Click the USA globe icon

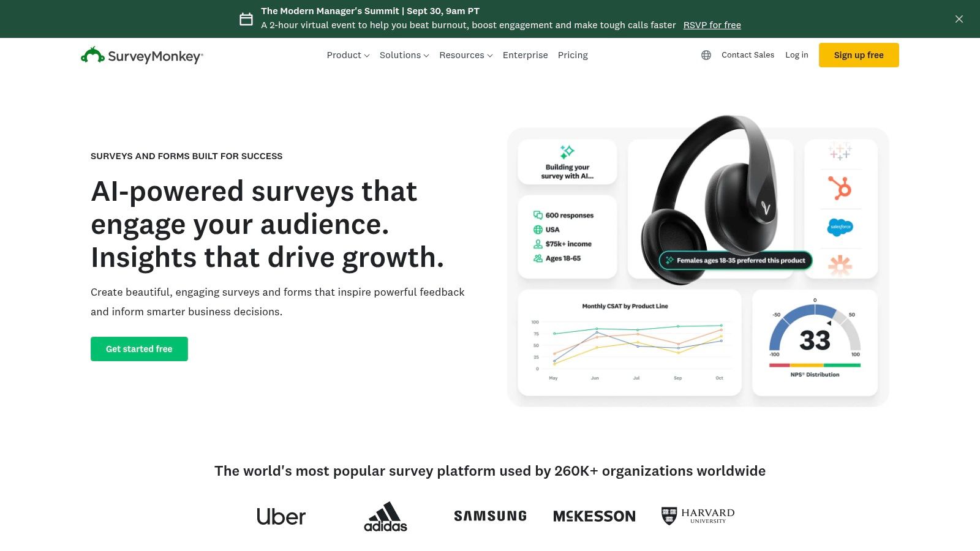[x=538, y=230]
